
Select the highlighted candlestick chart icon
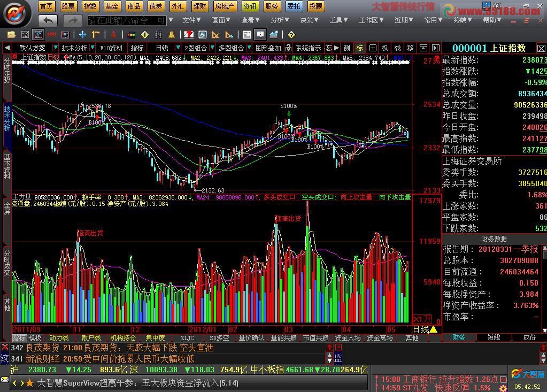pyautogui.click(x=37, y=35)
